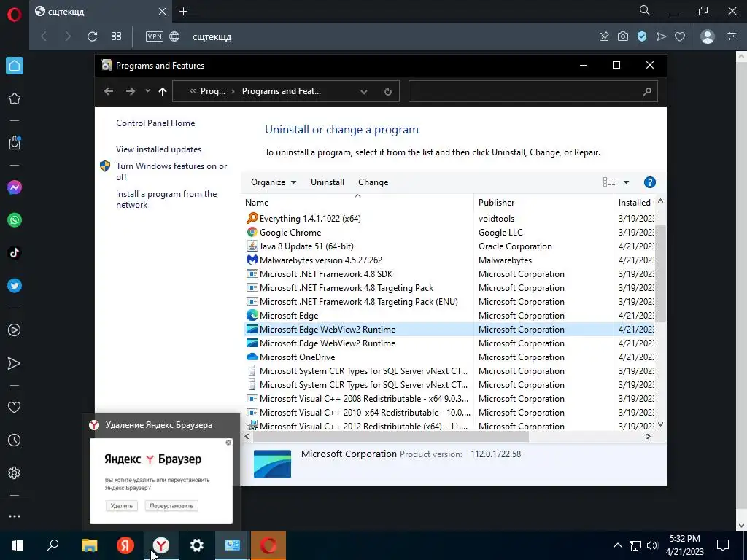Screen dimensions: 747x560
Task: Open Messenger in Opera sidebar
Action: point(15,187)
